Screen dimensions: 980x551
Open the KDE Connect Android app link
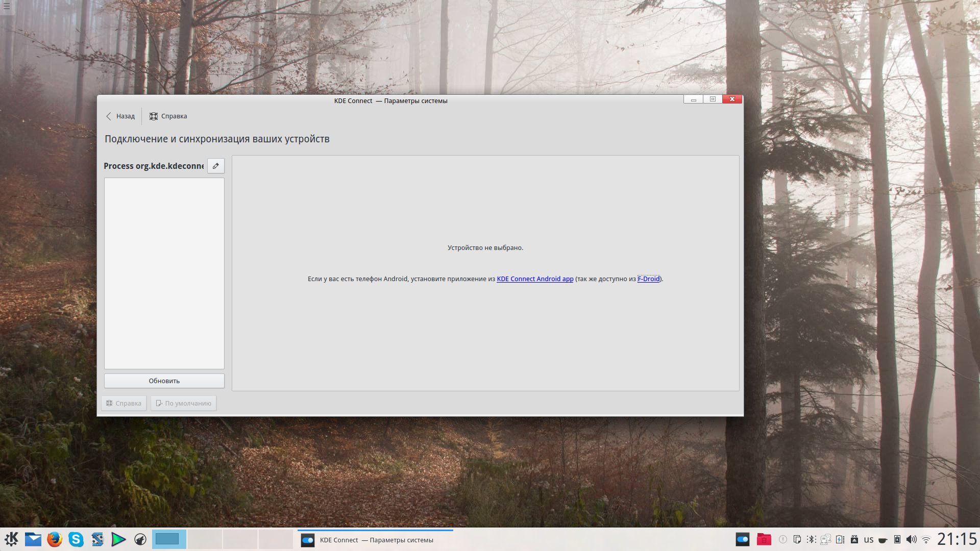click(534, 279)
